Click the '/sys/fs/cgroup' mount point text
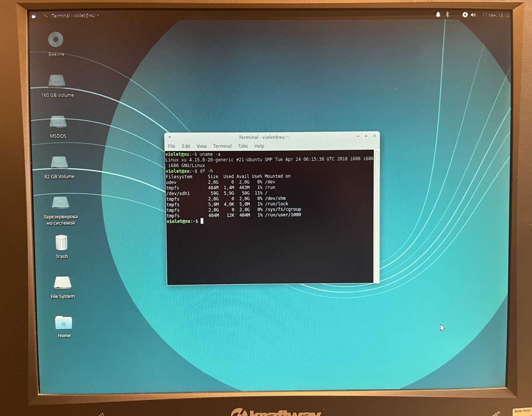The height and width of the screenshot is (416, 532). (x=283, y=209)
